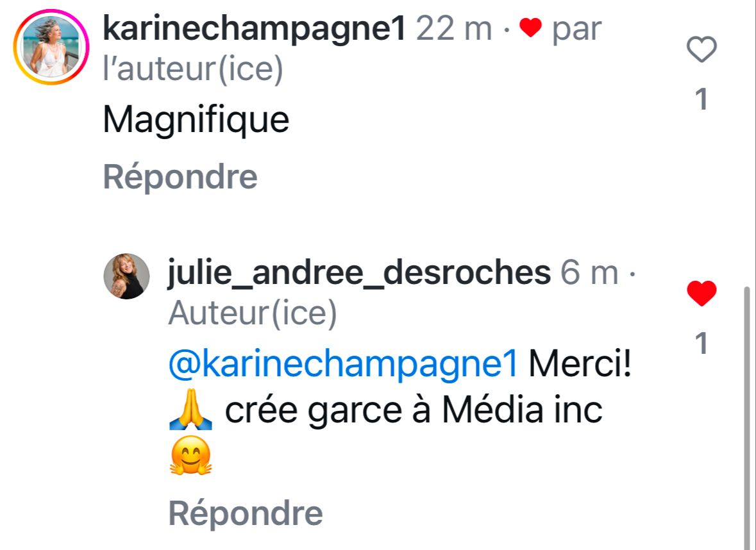View likes count on Magnifique comment

(701, 100)
